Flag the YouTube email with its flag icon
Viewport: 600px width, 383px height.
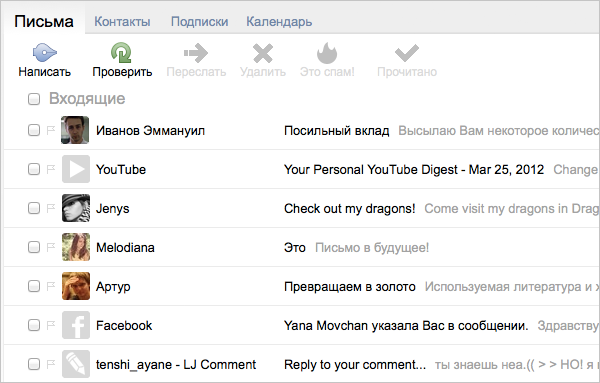51,169
